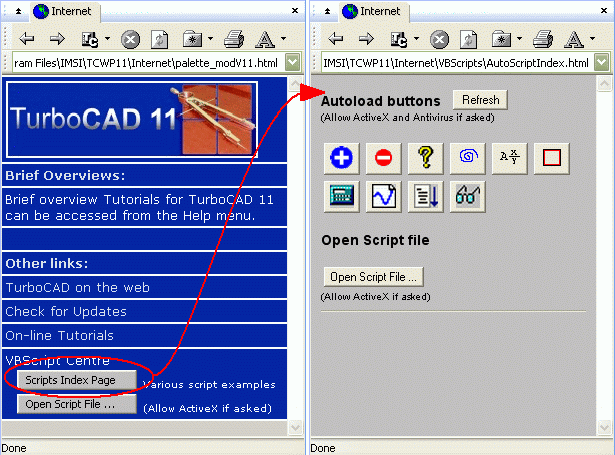This screenshot has width=615, height=455.
Task: Click left pane scrollbar up arrow
Action: 295,84
